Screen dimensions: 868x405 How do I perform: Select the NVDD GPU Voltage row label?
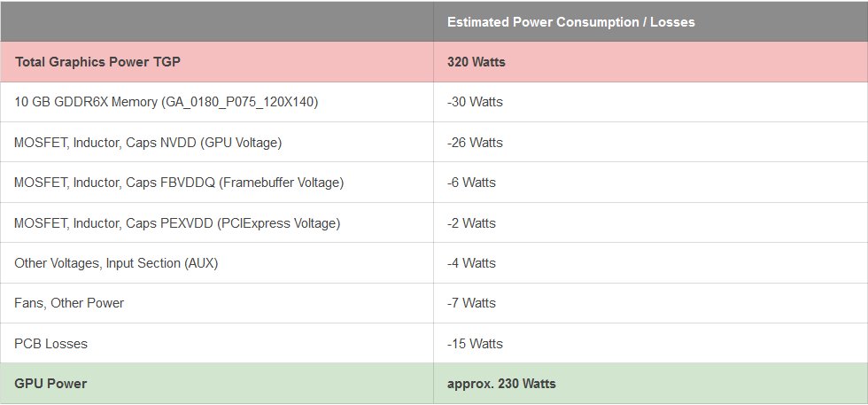148,143
